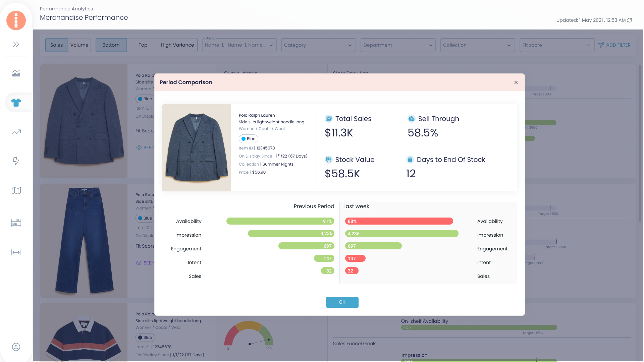This screenshot has height=362, width=644.
Task: Refresh data with the update icon
Action: 630,20
